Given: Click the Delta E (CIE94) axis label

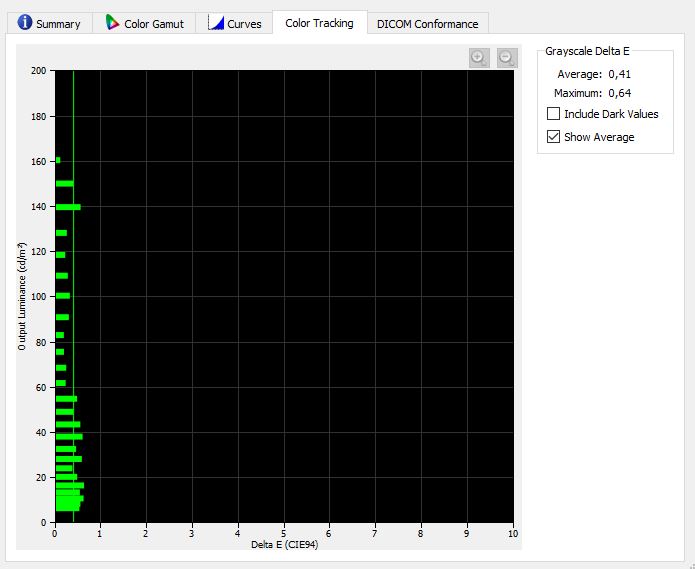Looking at the screenshot, I should point(285,544).
